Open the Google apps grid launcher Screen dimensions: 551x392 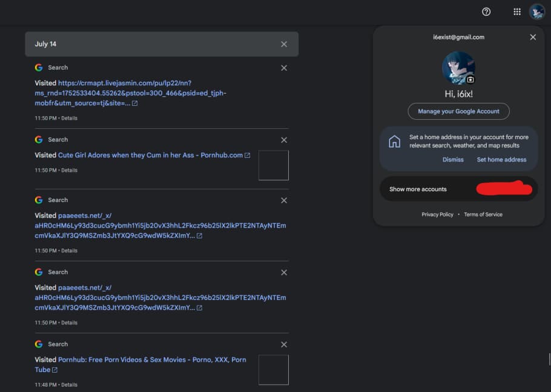point(517,11)
